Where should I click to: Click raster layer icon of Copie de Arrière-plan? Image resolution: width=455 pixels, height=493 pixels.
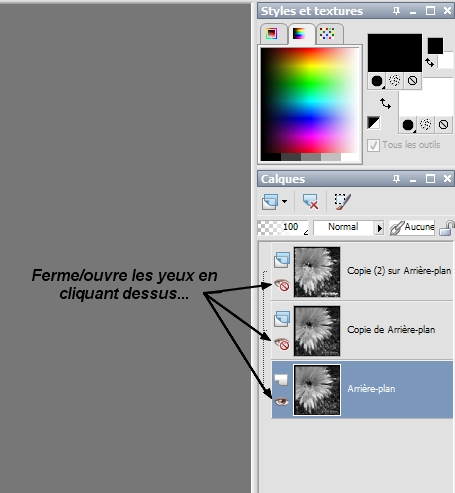pyautogui.click(x=282, y=319)
